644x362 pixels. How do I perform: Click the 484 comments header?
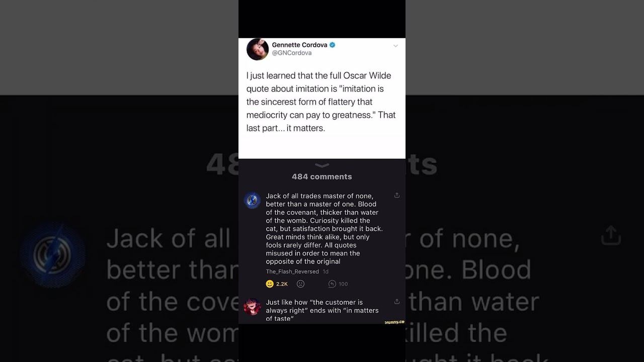pyautogui.click(x=322, y=176)
